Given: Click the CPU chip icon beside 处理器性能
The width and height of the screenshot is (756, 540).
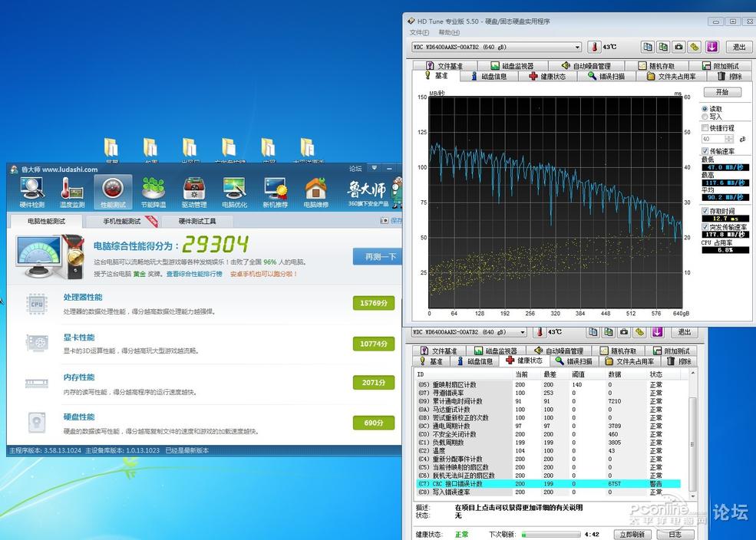Looking at the screenshot, I should coord(37,304).
